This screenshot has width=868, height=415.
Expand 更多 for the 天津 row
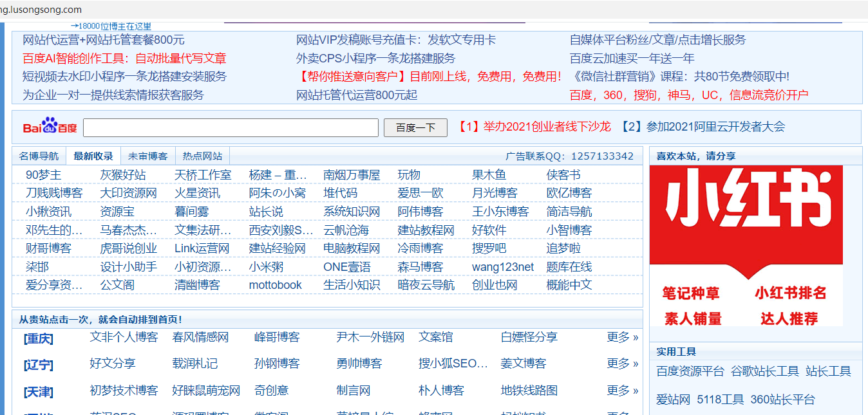point(622,391)
